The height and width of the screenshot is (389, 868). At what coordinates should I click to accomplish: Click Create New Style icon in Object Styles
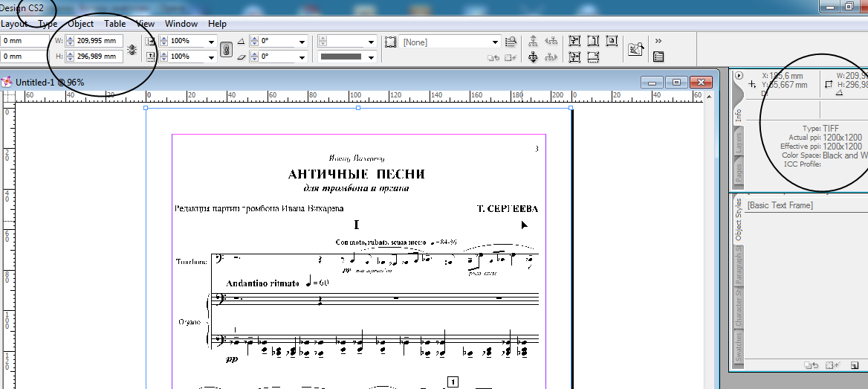coord(855,365)
